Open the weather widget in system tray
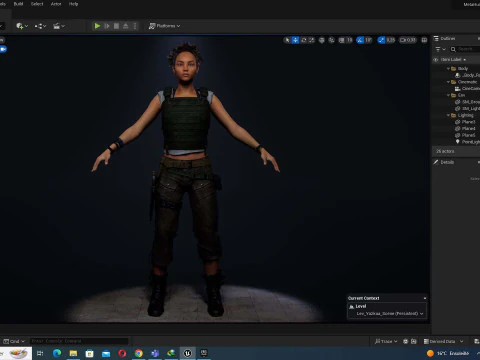This screenshot has width=480, height=360. 448,353
